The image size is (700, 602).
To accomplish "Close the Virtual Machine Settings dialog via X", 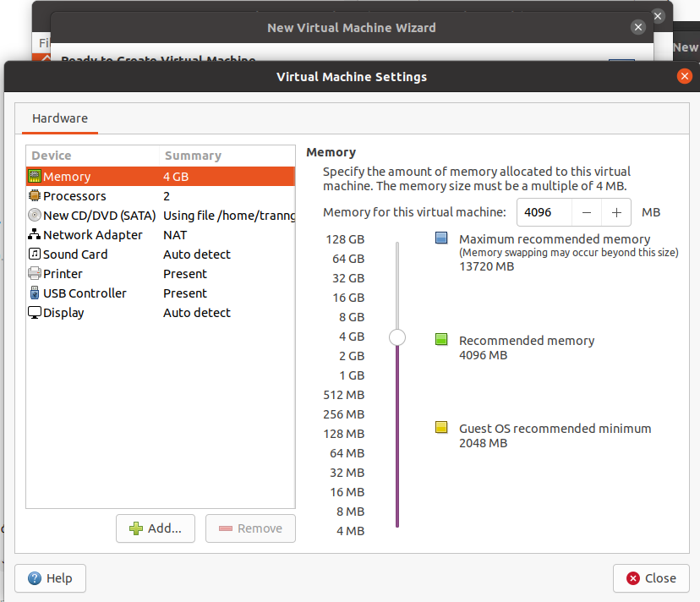I will pyautogui.click(x=685, y=76).
